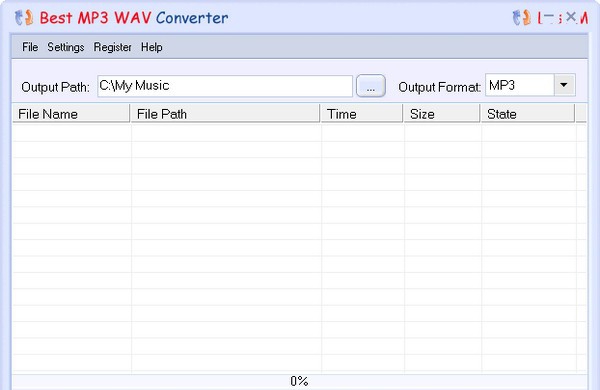Image resolution: width=600 pixels, height=390 pixels.
Task: Click the 'Best MP3 WAV Converter' title text
Action: click(x=134, y=18)
